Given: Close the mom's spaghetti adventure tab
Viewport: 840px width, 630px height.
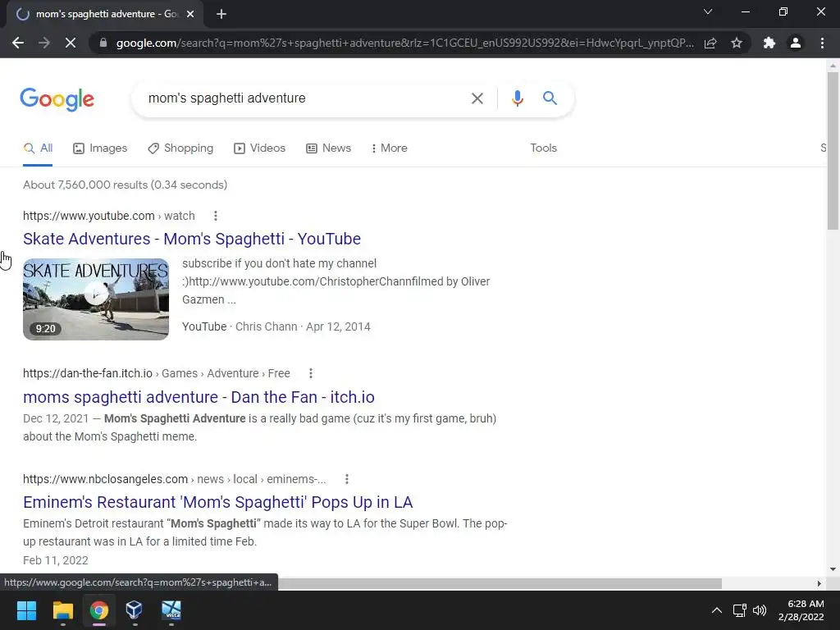Looking at the screenshot, I should pos(190,14).
